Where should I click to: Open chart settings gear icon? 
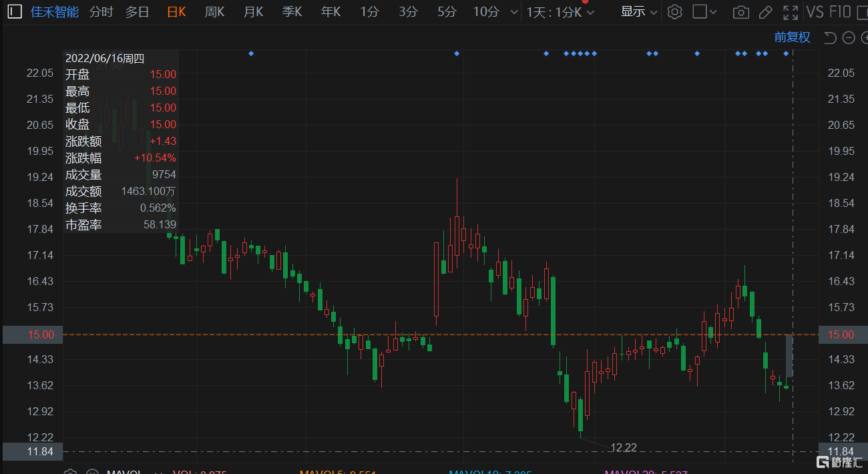[675, 11]
